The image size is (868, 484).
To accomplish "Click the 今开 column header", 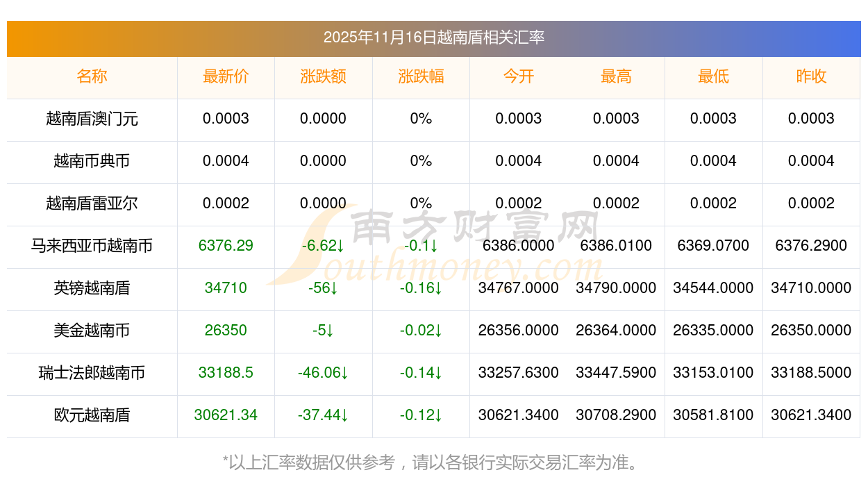I will (x=518, y=76).
